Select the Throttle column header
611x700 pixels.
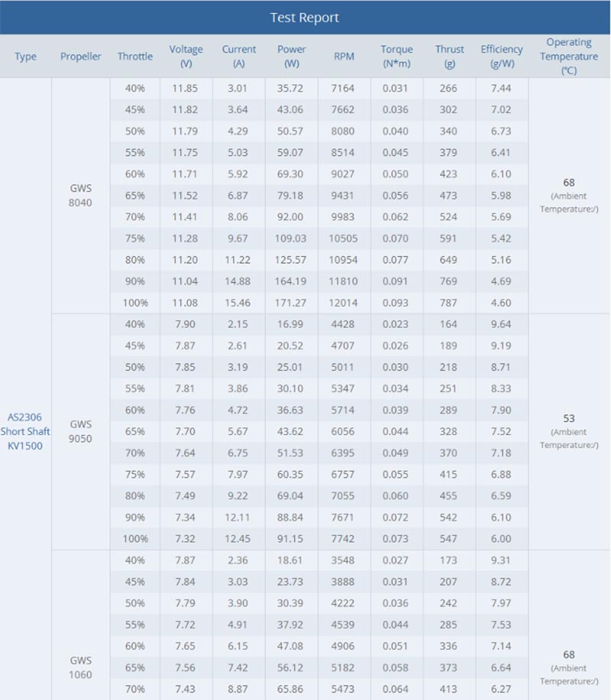point(135,57)
